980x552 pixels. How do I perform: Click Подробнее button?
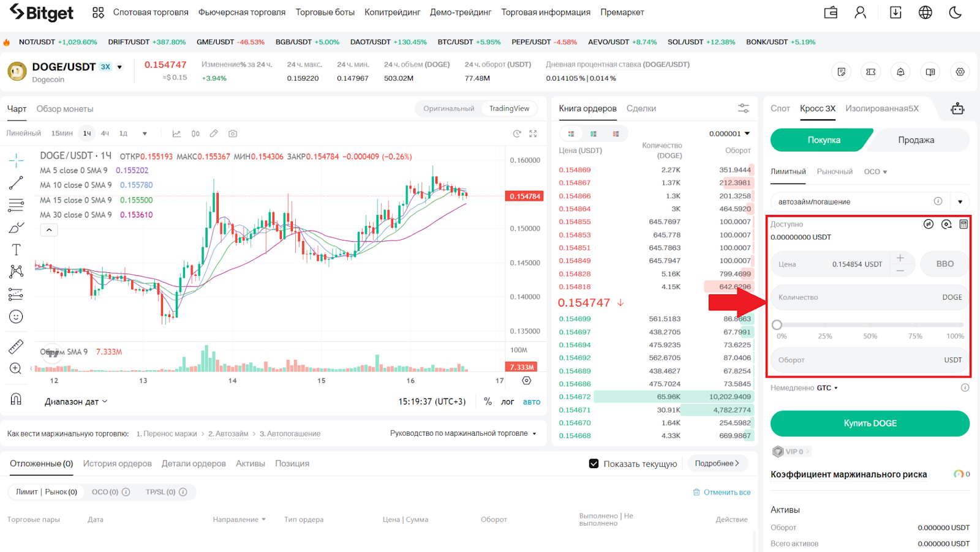[x=717, y=463]
